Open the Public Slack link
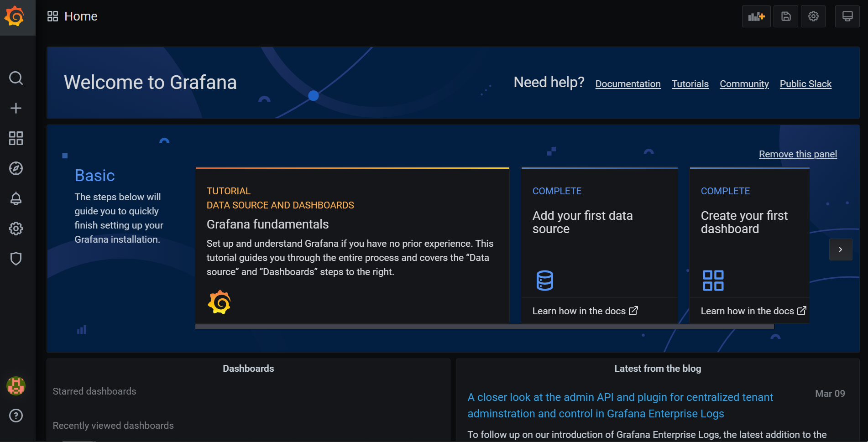The image size is (868, 442). [805, 84]
